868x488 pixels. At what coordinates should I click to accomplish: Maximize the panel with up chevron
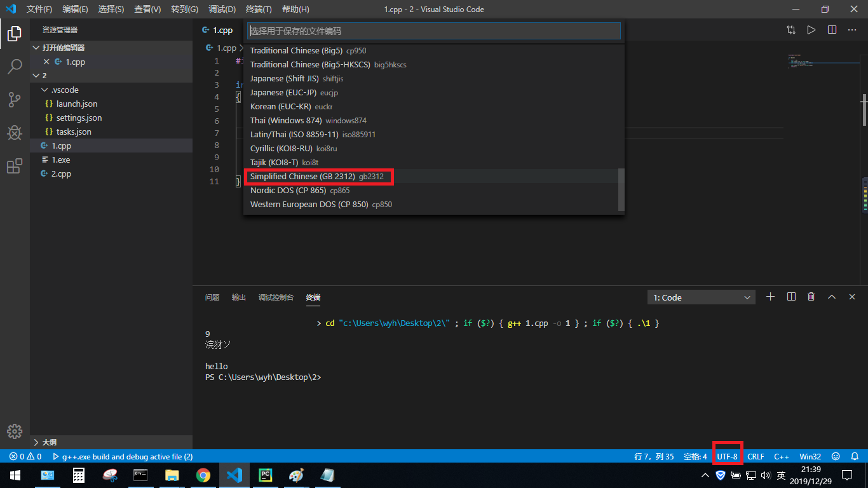pos(831,297)
